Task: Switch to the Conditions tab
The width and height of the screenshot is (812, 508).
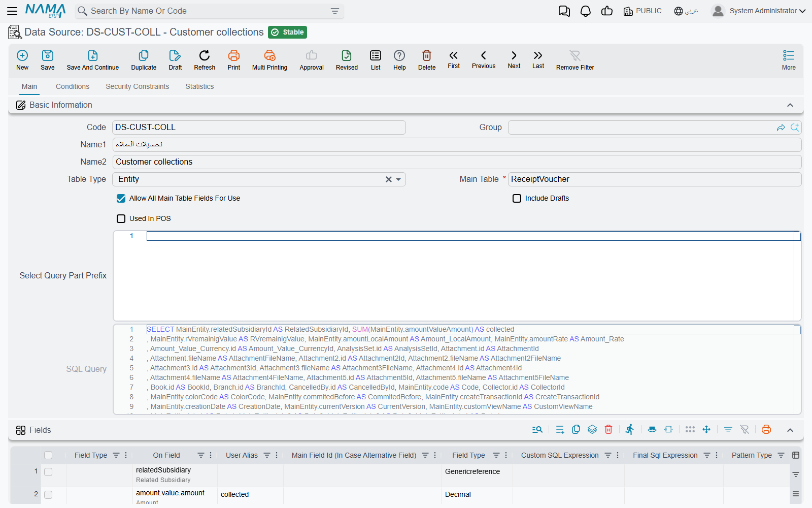Action: pos(73,87)
